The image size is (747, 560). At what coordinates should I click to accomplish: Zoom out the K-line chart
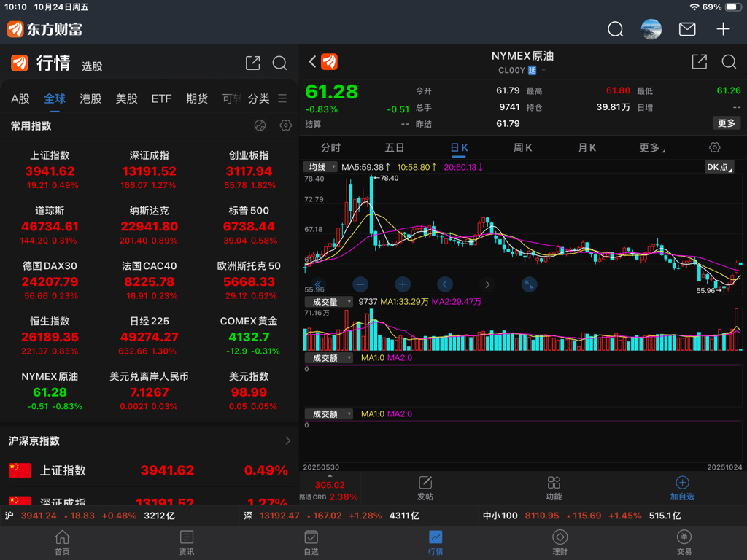(x=360, y=284)
